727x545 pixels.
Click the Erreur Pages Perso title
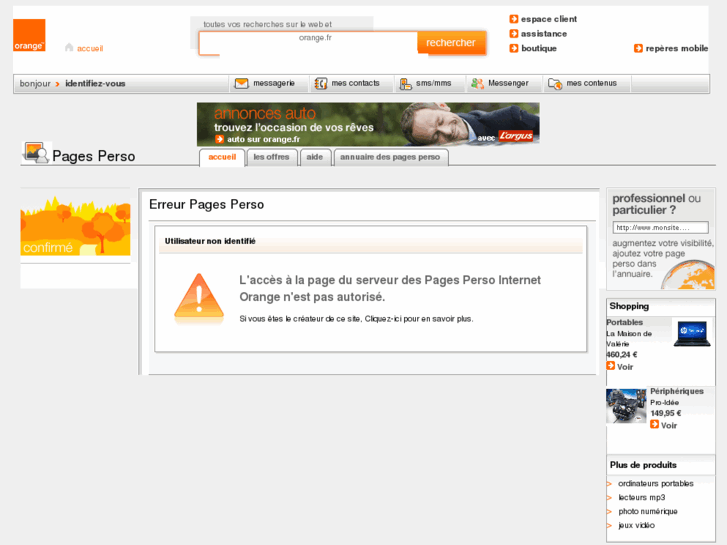tap(206, 205)
